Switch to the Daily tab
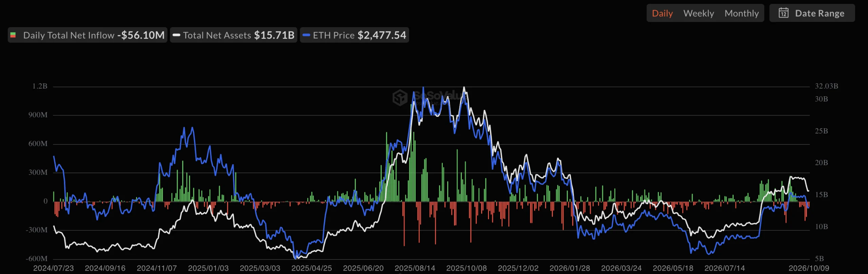The image size is (868, 274). pyautogui.click(x=662, y=13)
